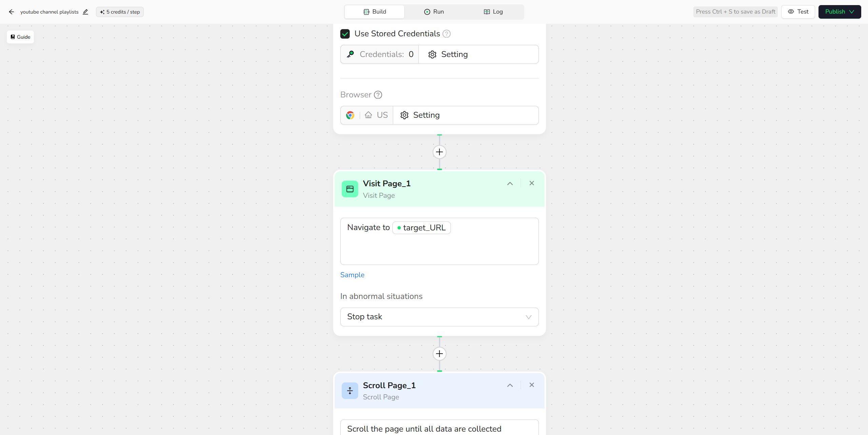Viewport: 868px width, 435px height.
Task: View the 5 credits / step badge
Action: (120, 12)
